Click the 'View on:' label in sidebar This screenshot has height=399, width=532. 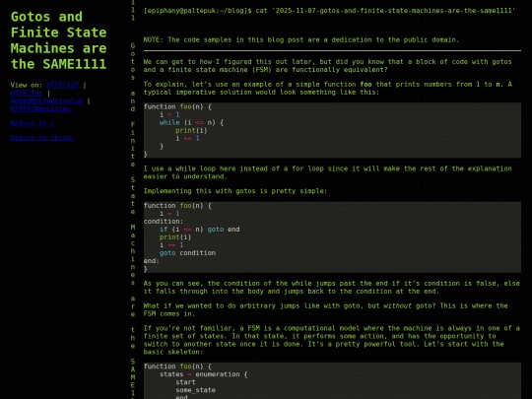click(27, 85)
